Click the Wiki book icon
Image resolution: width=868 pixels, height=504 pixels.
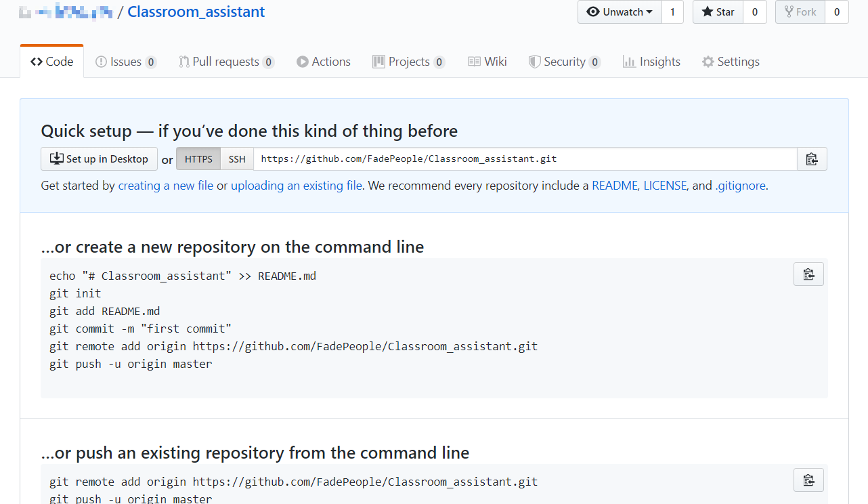point(474,62)
